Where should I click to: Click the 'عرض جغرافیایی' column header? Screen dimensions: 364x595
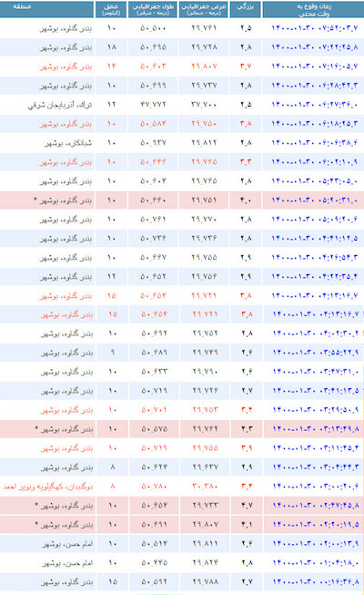coord(204,9)
